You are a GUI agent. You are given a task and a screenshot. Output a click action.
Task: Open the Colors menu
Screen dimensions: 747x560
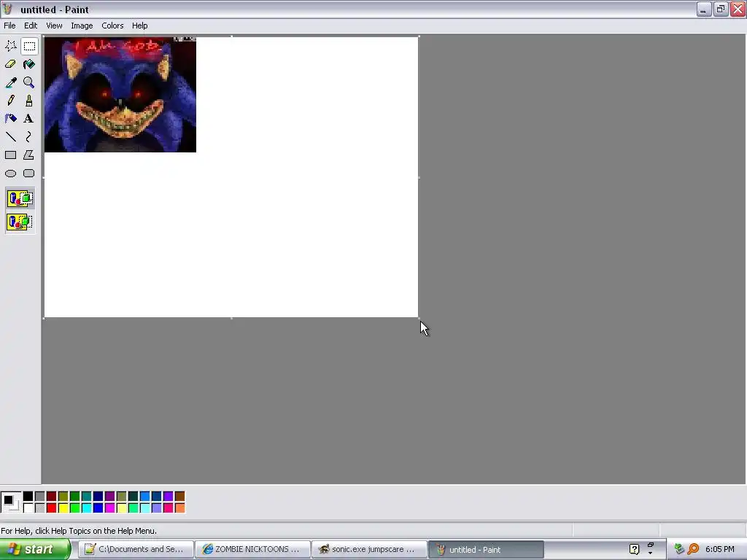112,26
